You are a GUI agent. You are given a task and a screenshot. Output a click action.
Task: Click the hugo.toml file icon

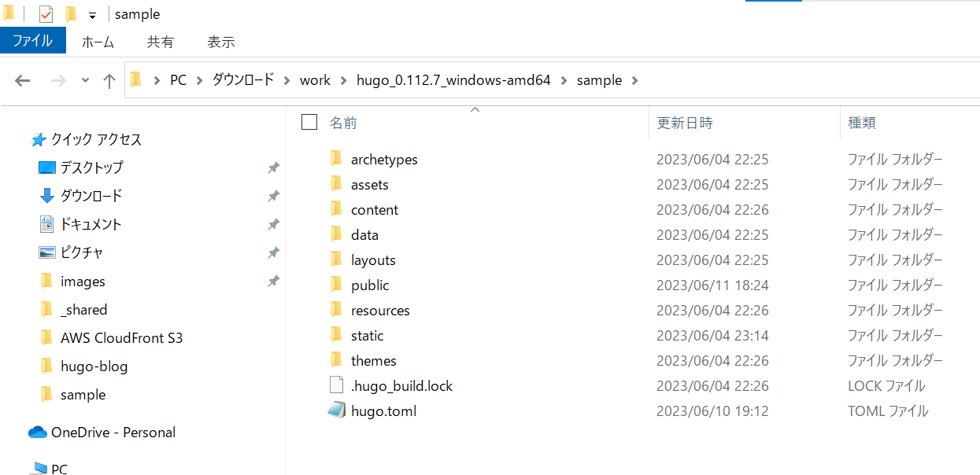pos(336,411)
